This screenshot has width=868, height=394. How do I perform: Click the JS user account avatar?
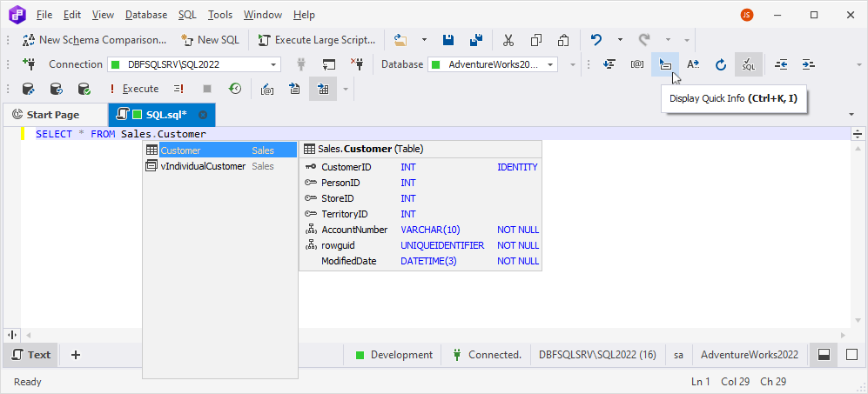[747, 15]
